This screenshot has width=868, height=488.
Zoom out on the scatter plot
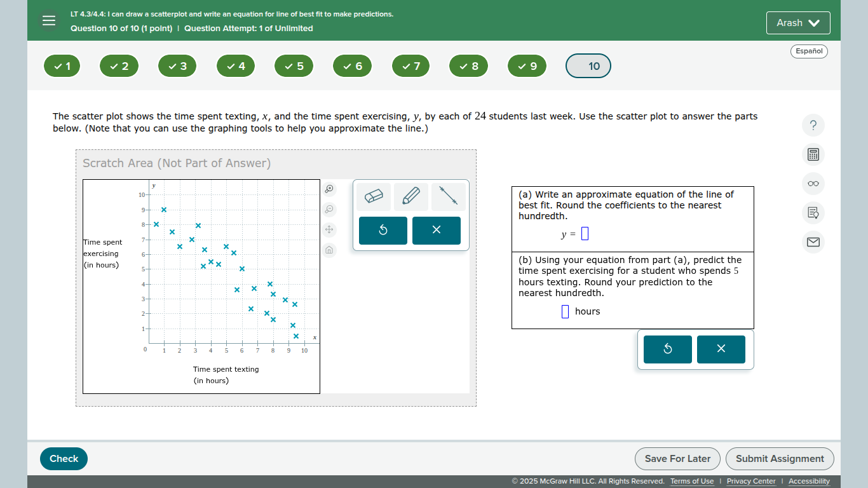329,209
